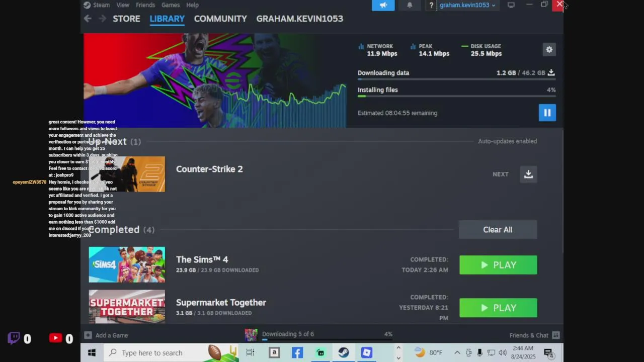This screenshot has height=362, width=644.
Task: Show hidden system tray icons
Action: click(457, 353)
